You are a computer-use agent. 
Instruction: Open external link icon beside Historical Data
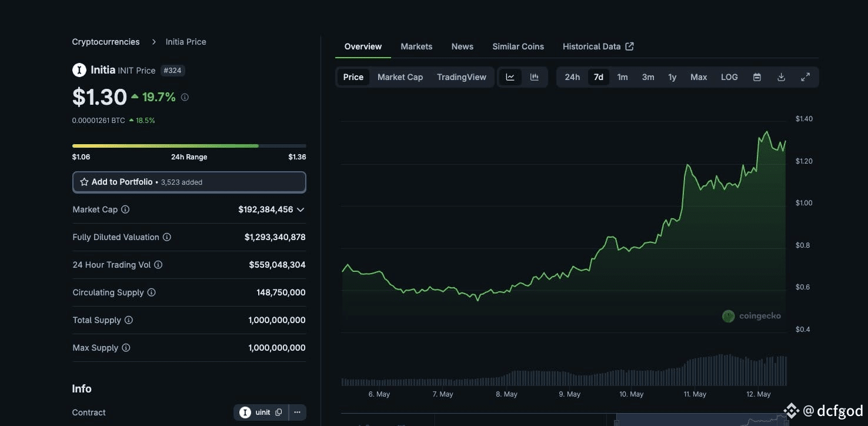click(629, 46)
